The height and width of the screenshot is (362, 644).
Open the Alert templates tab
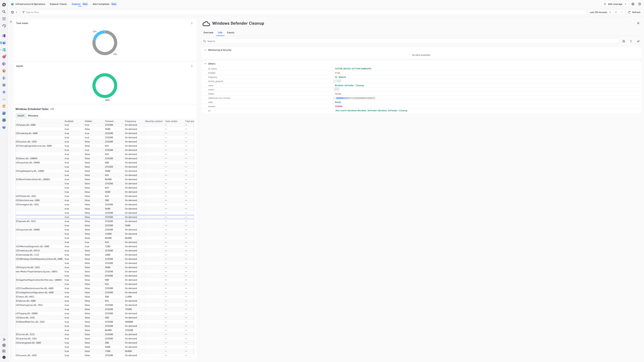(x=104, y=4)
